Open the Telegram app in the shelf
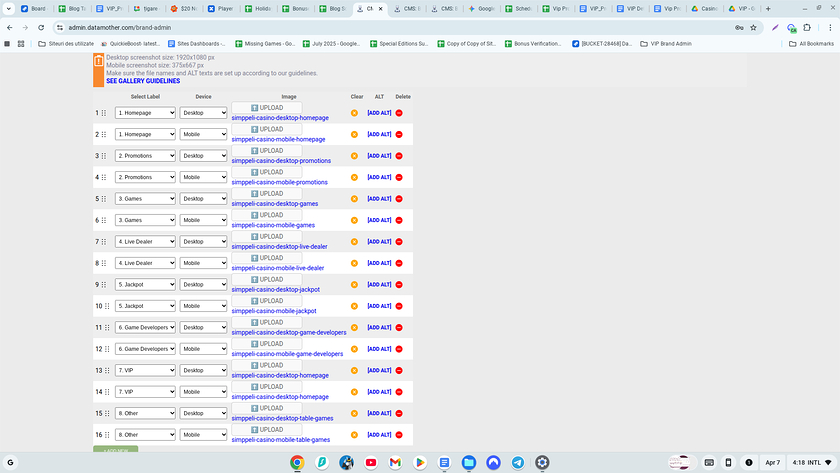Screen dimensions: 840x473 point(518,462)
